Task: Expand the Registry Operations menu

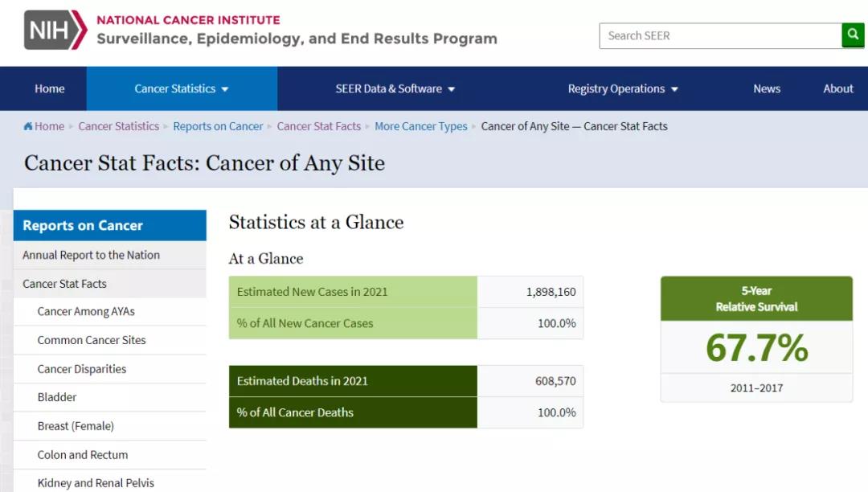Action: tap(623, 88)
